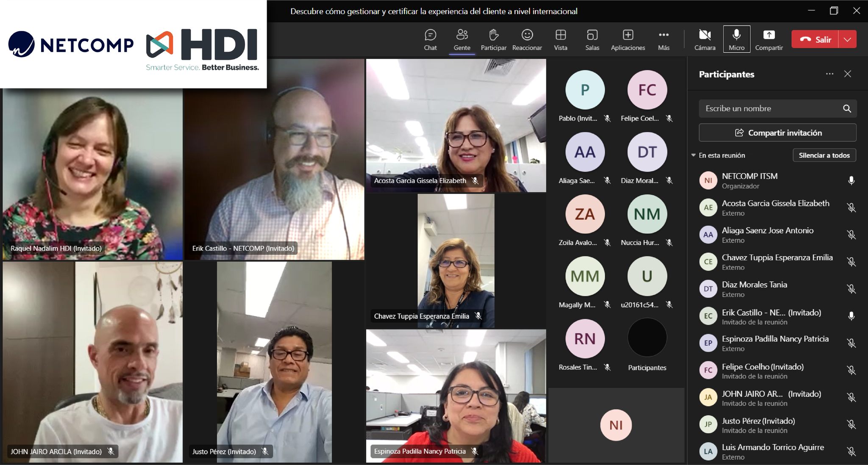Select Erik Castillo participant in list

(778, 316)
